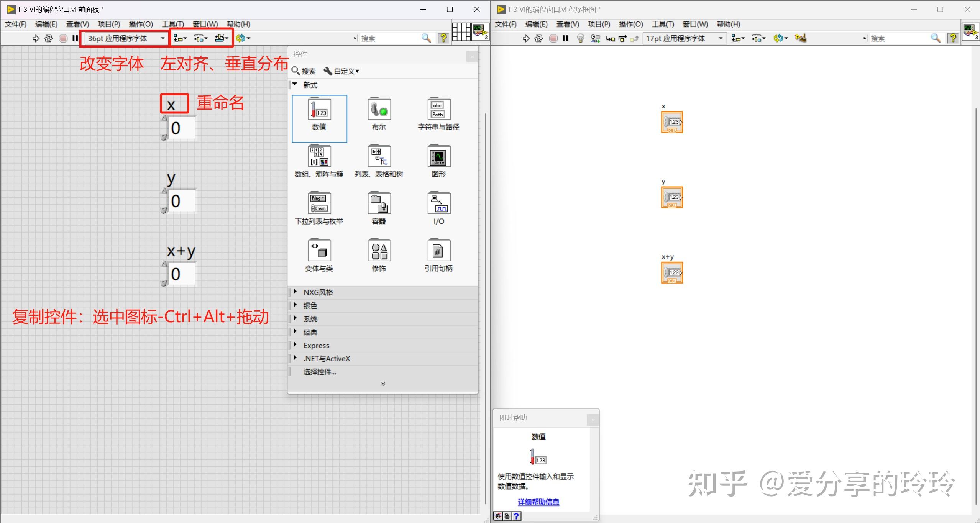Open the 工具(T) menu

point(173,24)
